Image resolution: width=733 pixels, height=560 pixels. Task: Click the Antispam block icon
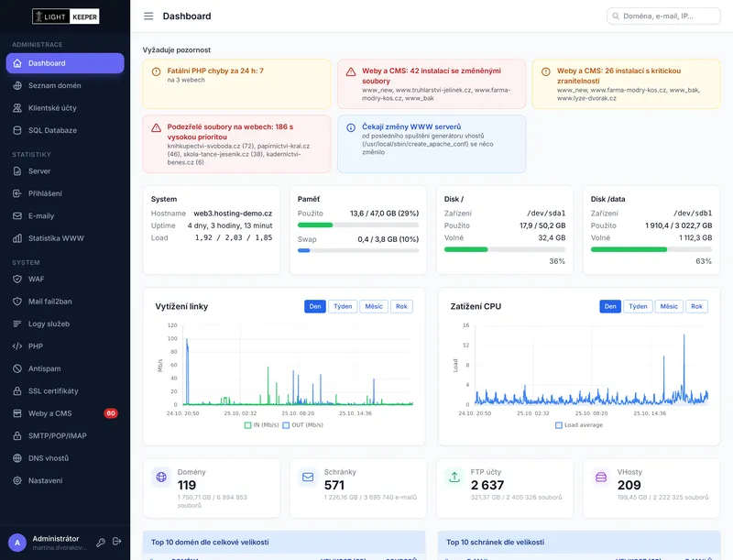(17, 368)
